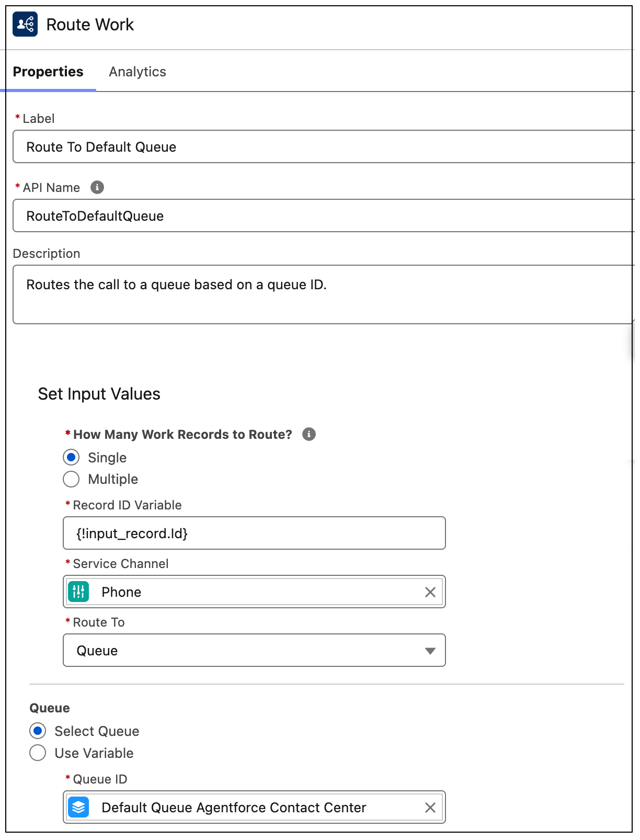Open the API Name info tooltip icon
The width and height of the screenshot is (640, 840).
coord(97,187)
